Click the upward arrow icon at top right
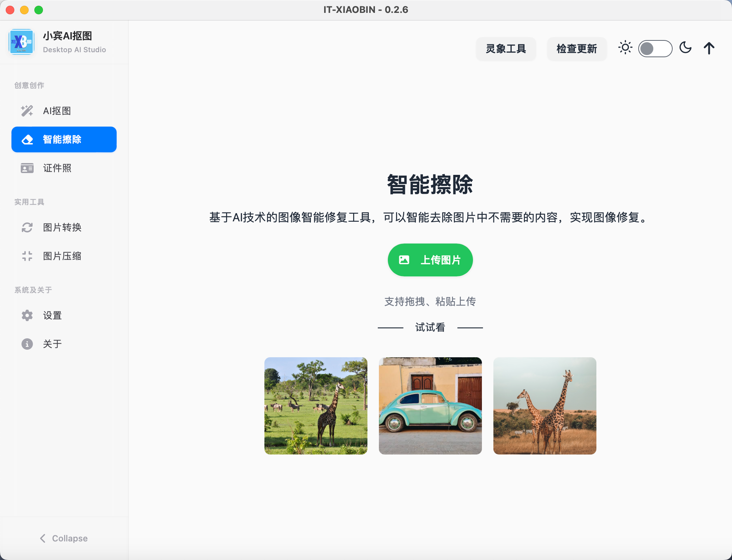 709,48
